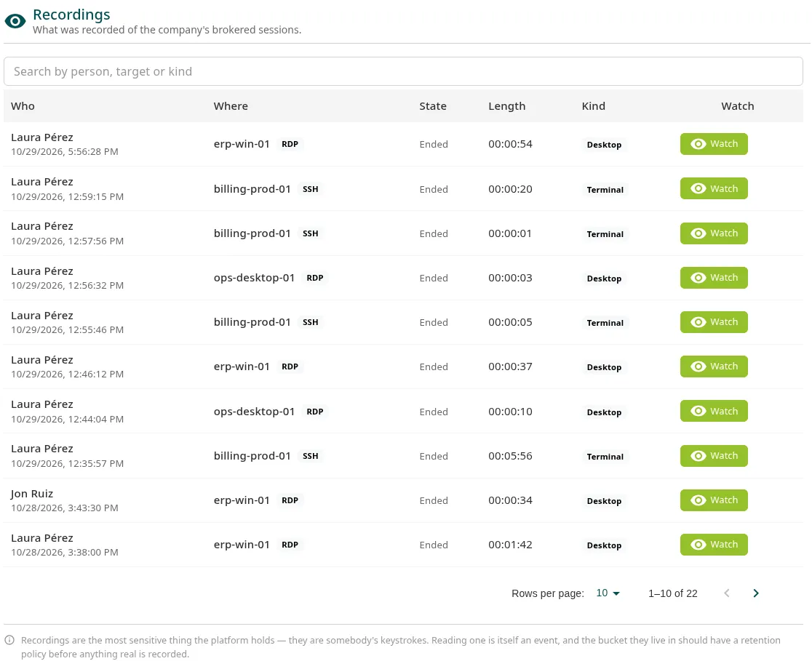Watch the 12:46:12 PM erp-win-01 recording
This screenshot has width=812, height=661.
coord(714,366)
